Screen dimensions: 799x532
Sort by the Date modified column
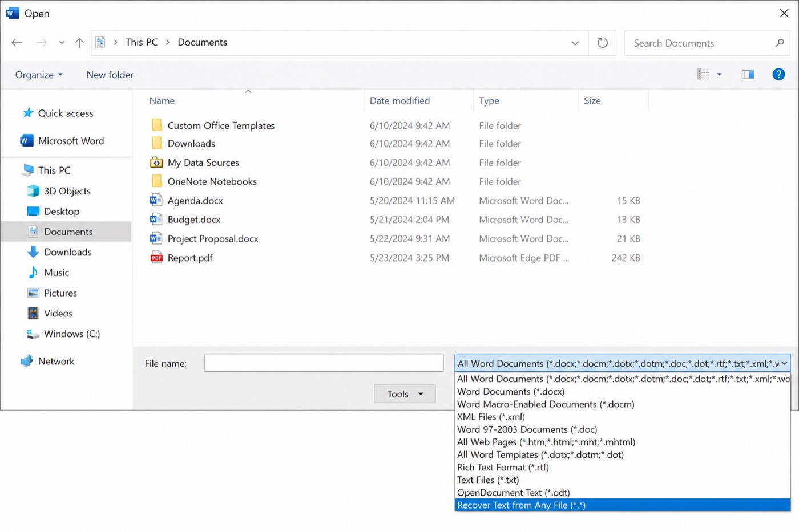pos(399,101)
